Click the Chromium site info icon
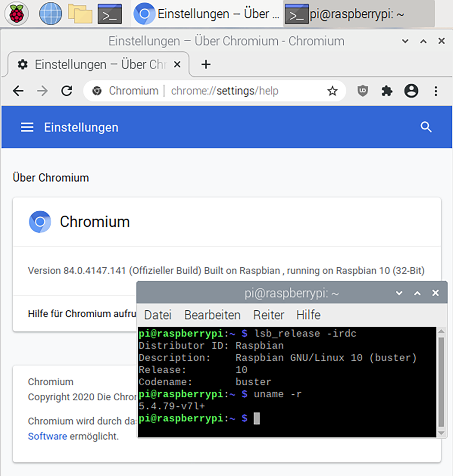 pos(97,91)
